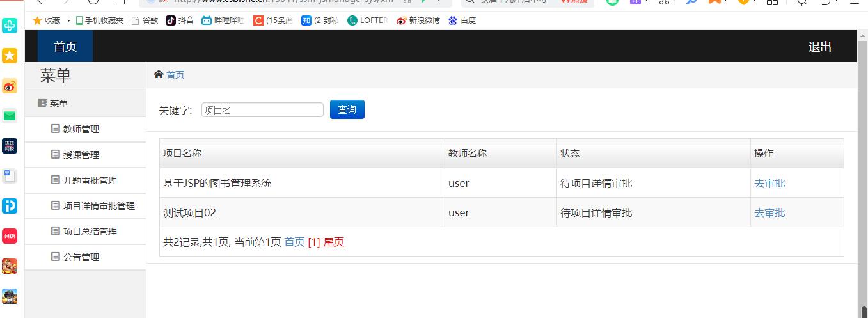Click the blue 查询 search button

(x=347, y=109)
